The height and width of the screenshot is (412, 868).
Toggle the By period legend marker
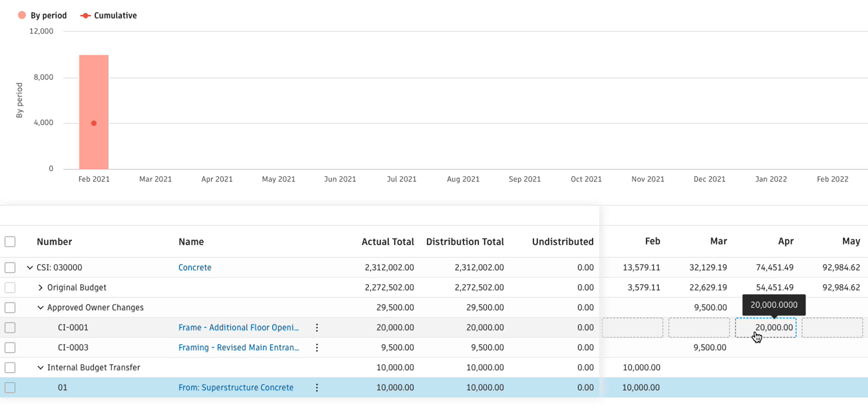[x=22, y=15]
